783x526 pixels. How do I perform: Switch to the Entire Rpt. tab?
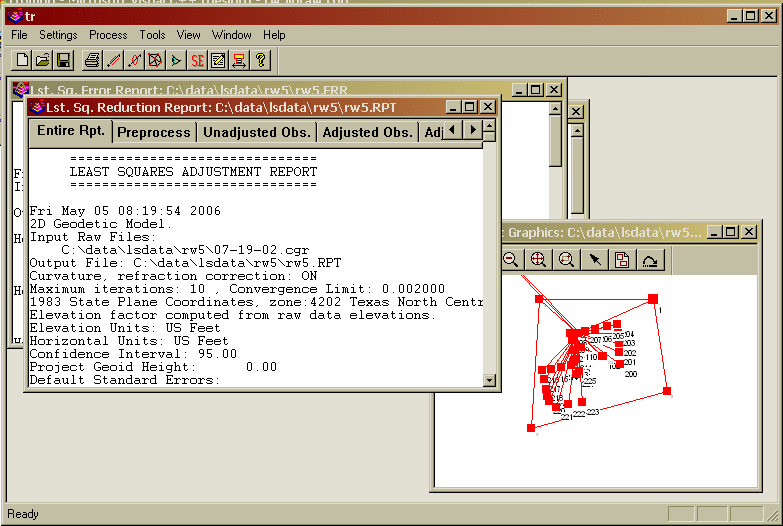70,131
